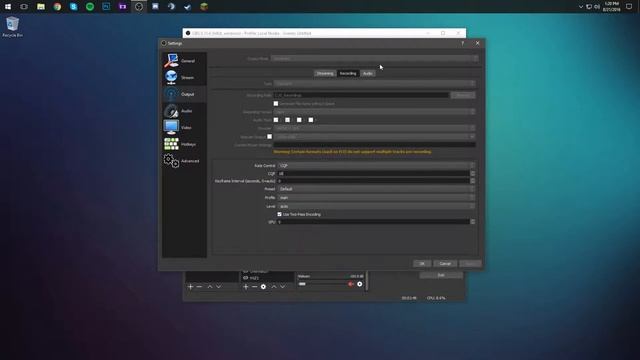This screenshot has width=640, height=360.
Task: Select the Output settings section
Action: pos(184,94)
